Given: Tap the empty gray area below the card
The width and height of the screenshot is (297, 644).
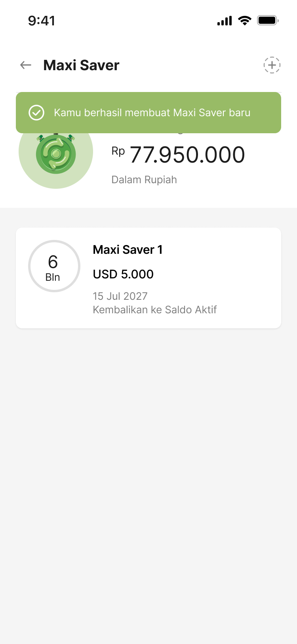Looking at the screenshot, I should [x=148, y=476].
